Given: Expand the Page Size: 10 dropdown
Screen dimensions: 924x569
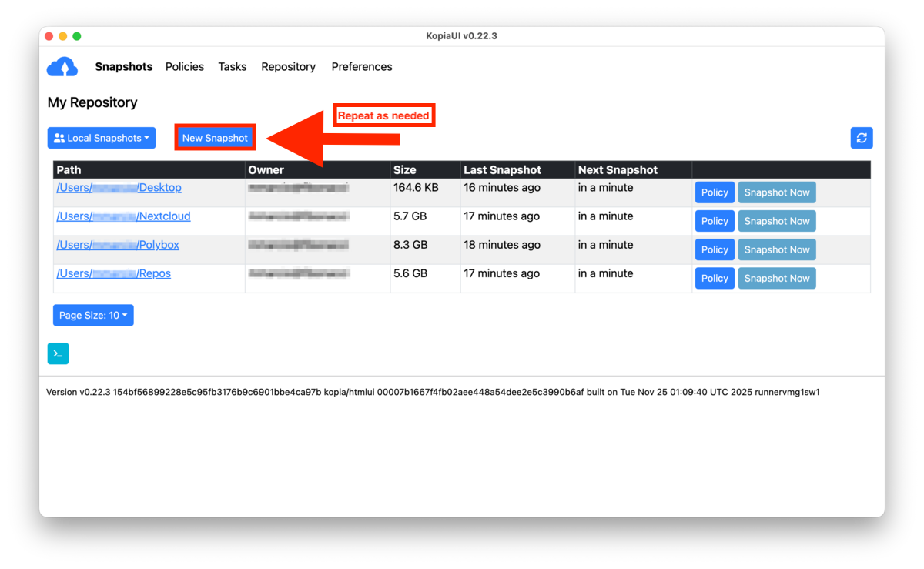Looking at the screenshot, I should [93, 315].
